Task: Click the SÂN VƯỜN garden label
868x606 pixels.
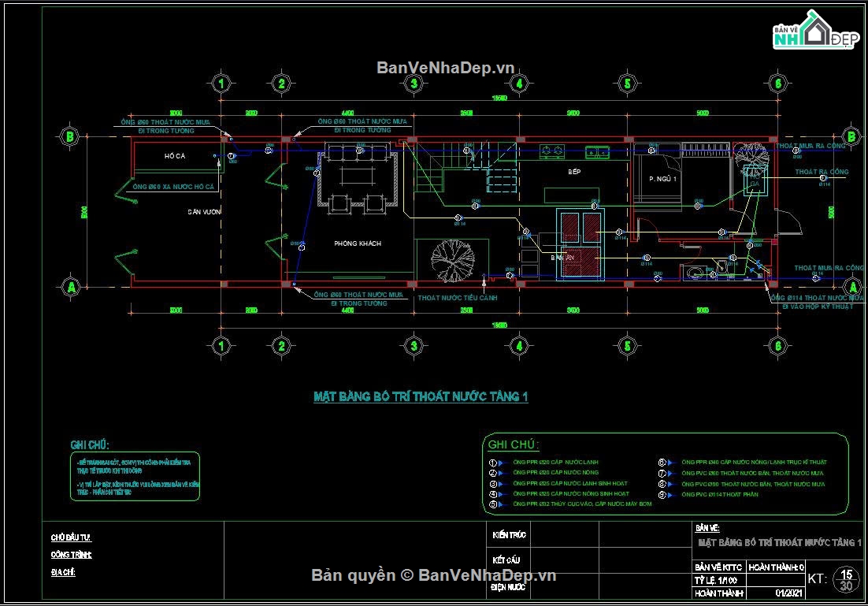Action: coord(204,212)
